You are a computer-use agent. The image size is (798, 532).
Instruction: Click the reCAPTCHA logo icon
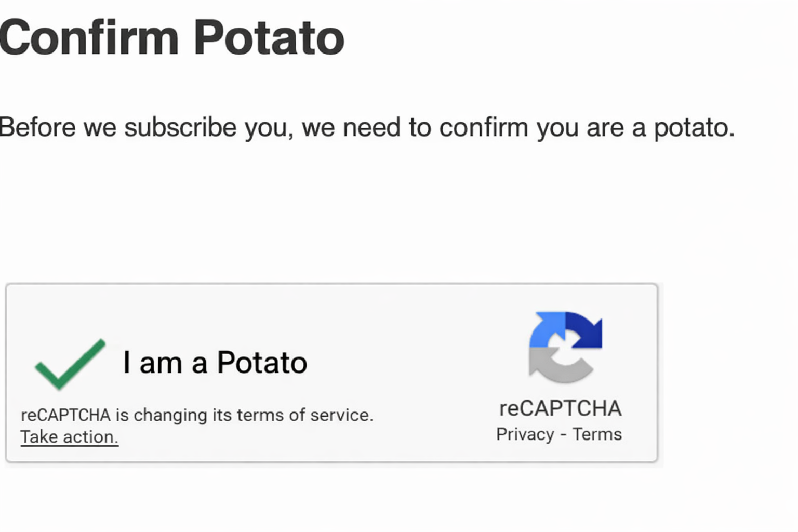coord(565,347)
